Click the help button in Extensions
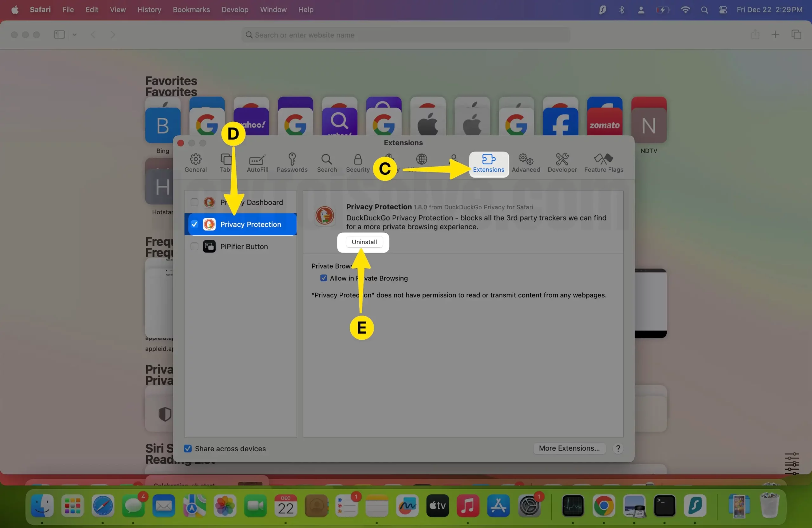The height and width of the screenshot is (528, 812). click(x=618, y=448)
